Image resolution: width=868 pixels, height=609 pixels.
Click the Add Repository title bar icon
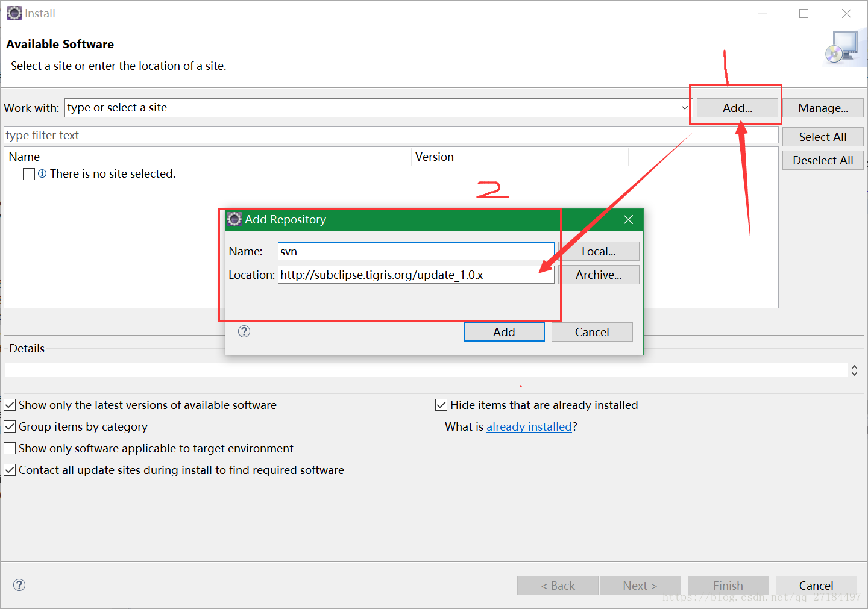pyautogui.click(x=234, y=219)
